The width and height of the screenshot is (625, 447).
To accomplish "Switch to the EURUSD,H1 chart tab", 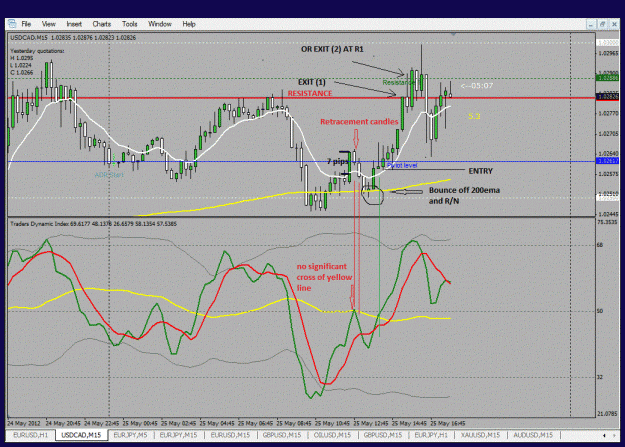I will pos(30,435).
